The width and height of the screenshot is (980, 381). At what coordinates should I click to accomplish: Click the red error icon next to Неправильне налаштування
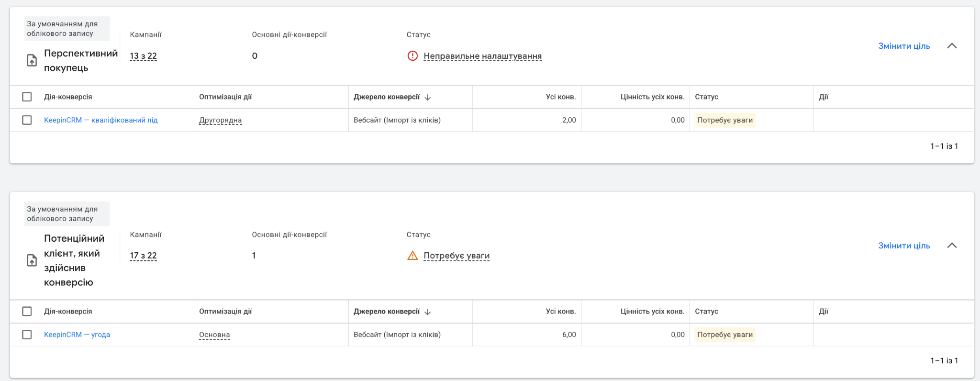coord(412,56)
